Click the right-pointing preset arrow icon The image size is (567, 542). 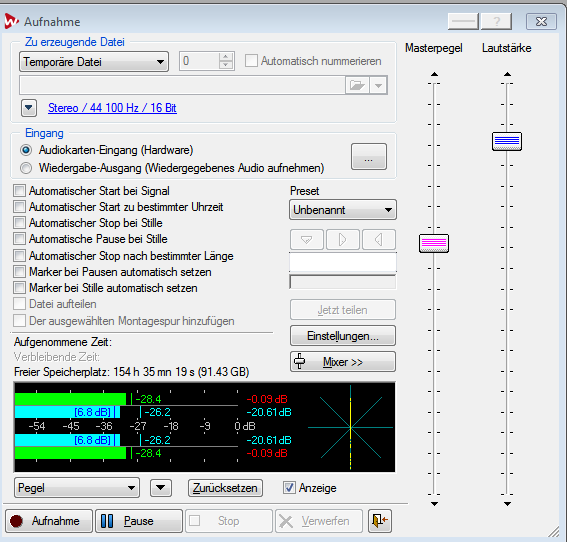pyautogui.click(x=342, y=239)
